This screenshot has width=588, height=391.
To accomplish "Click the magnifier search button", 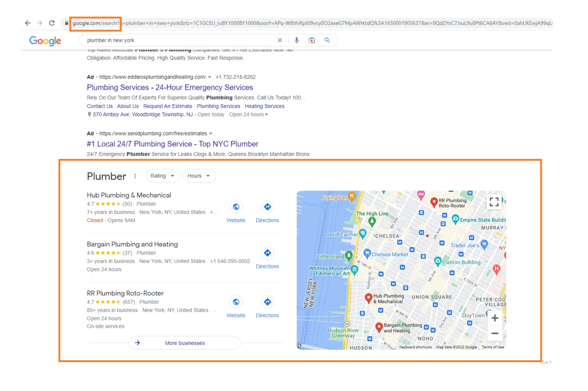I will pyautogui.click(x=327, y=40).
